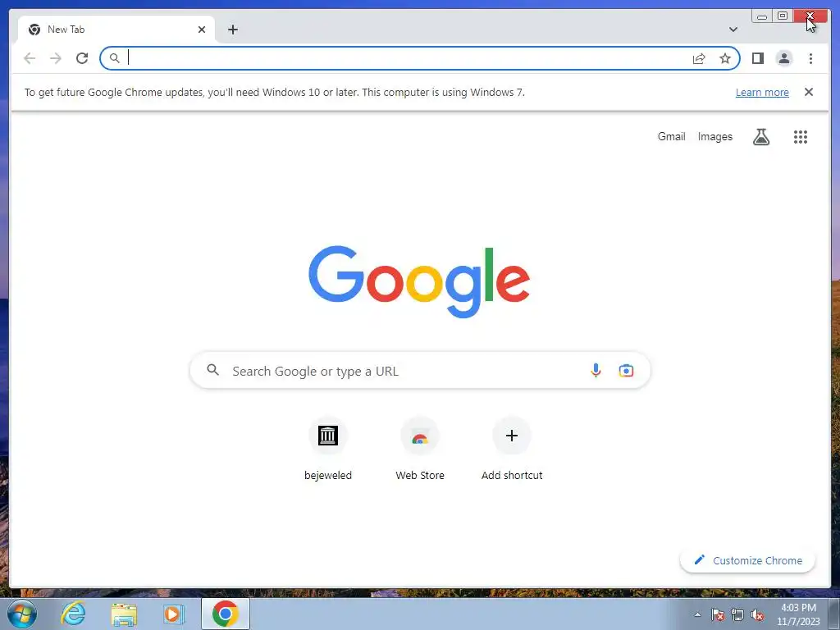Viewport: 840px width, 630px height.
Task: Open the Images link
Action: (x=714, y=137)
